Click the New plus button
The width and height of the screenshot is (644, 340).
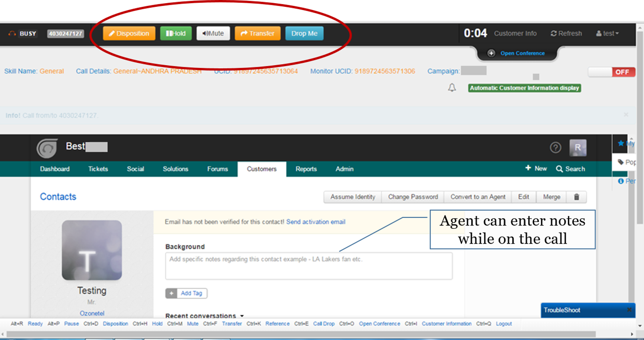click(x=536, y=168)
